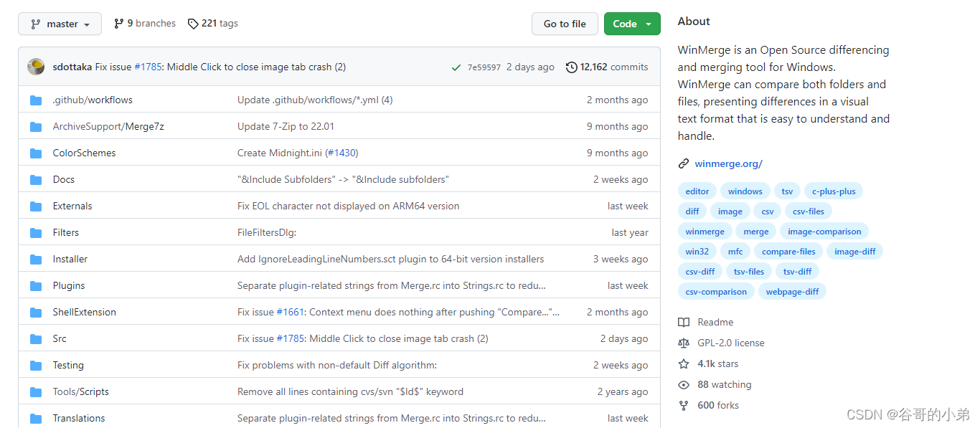This screenshot has height=428, width=980.
Task: Open issue #1785 in the latest commit header
Action: pos(148,67)
